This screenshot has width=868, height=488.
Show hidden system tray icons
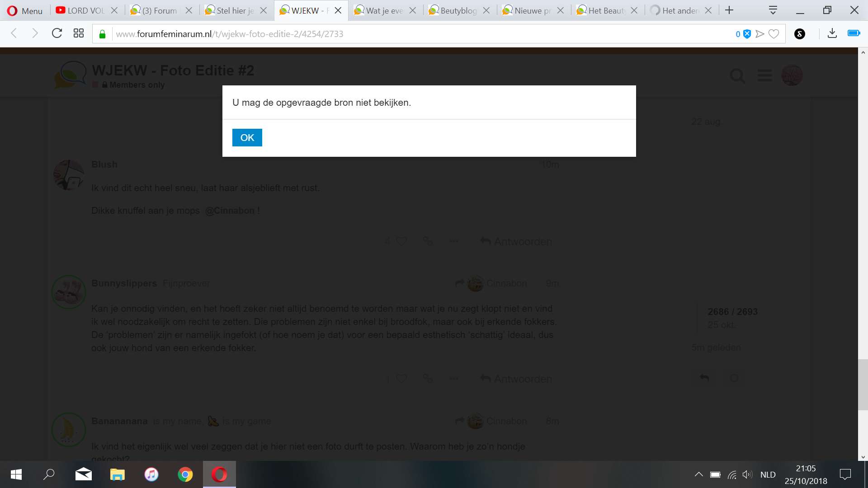coord(698,474)
